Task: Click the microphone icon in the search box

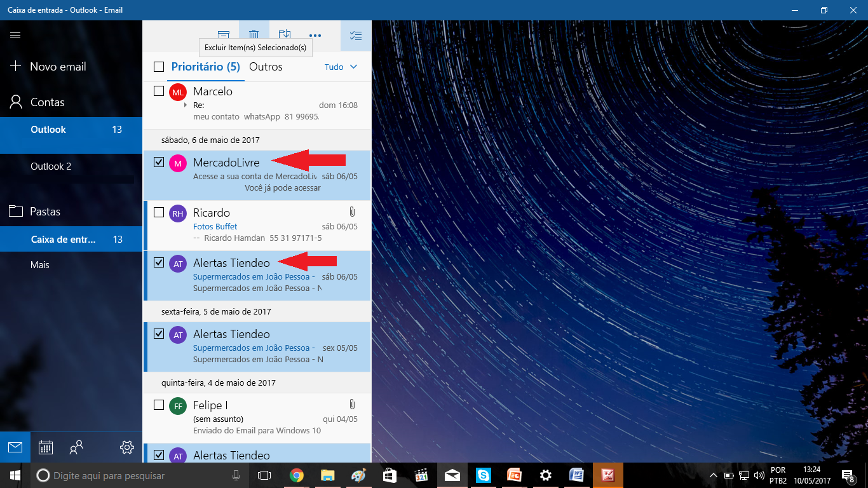Action: click(236, 475)
